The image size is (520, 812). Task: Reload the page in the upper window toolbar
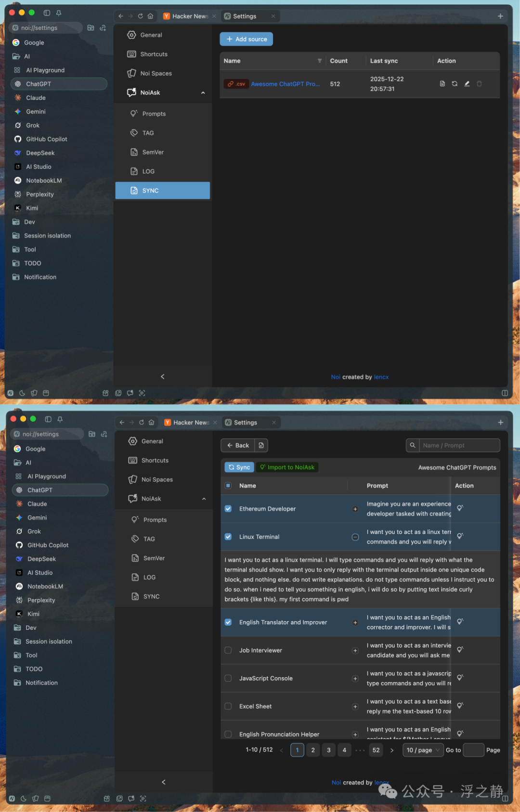[141, 16]
